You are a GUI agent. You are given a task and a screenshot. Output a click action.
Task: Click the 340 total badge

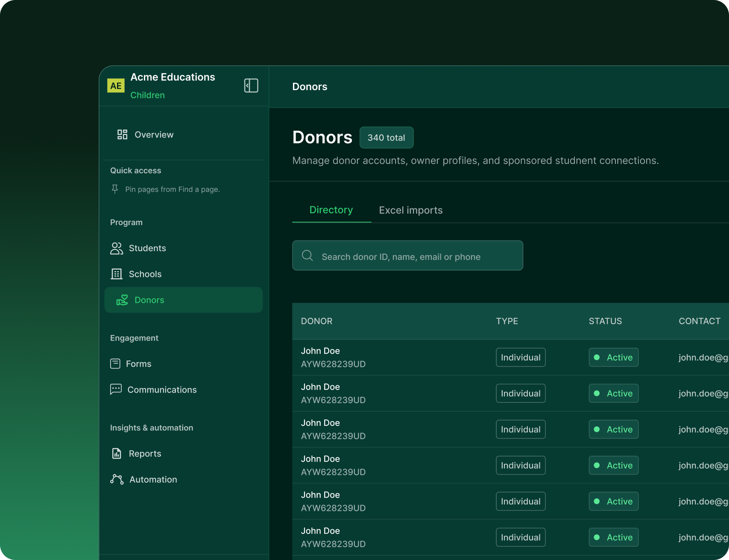coord(386,138)
